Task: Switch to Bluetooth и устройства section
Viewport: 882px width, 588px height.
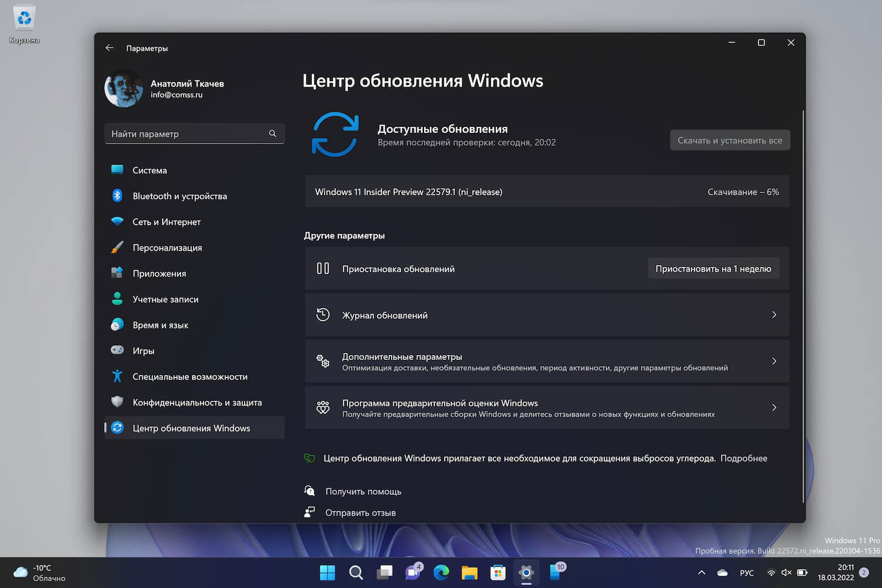Action: tap(179, 196)
